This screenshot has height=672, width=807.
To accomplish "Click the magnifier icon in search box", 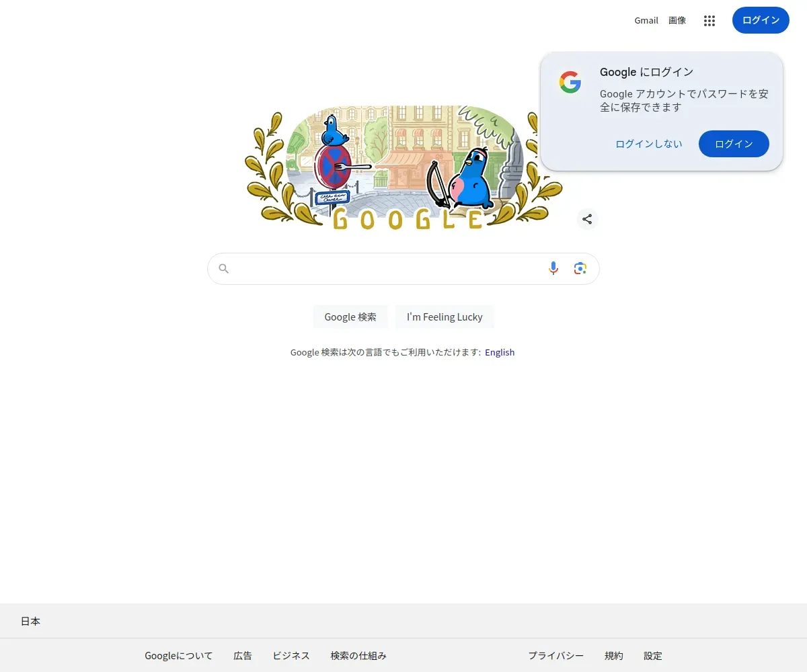I will click(x=224, y=269).
